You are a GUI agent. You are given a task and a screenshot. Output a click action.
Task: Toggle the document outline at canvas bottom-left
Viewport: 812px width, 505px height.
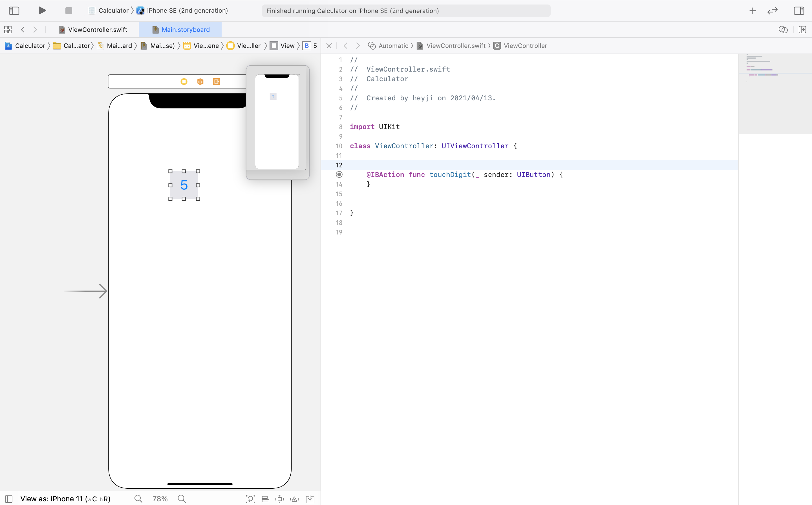pos(9,499)
